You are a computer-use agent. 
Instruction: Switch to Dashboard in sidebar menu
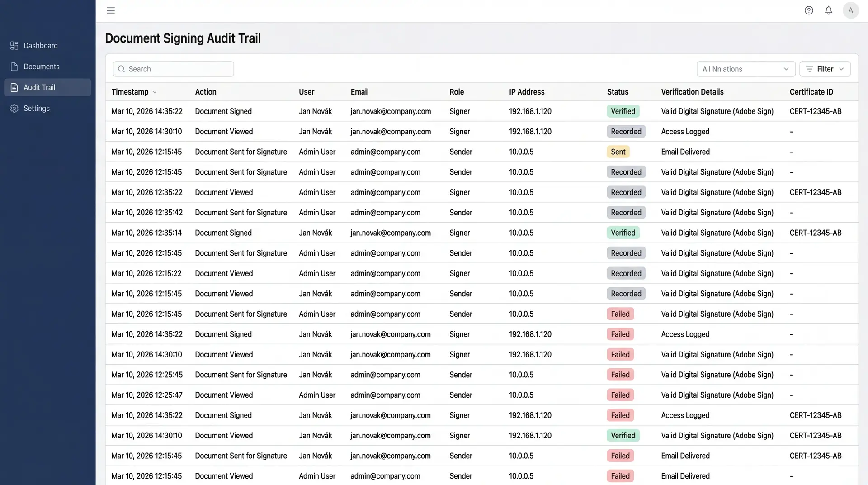pos(41,45)
